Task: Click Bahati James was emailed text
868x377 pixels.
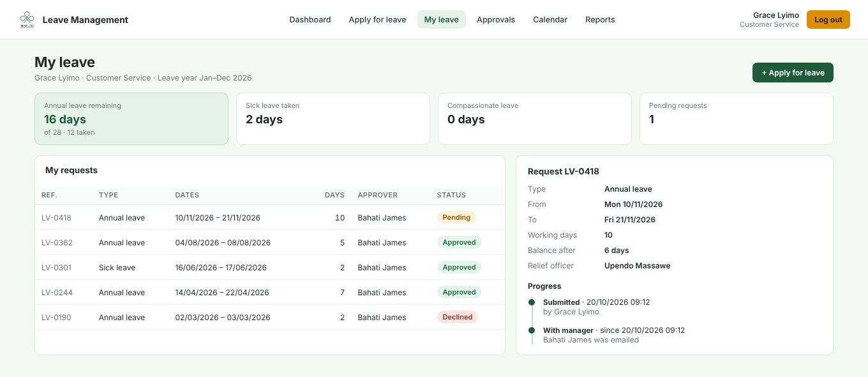Action: pyautogui.click(x=591, y=340)
